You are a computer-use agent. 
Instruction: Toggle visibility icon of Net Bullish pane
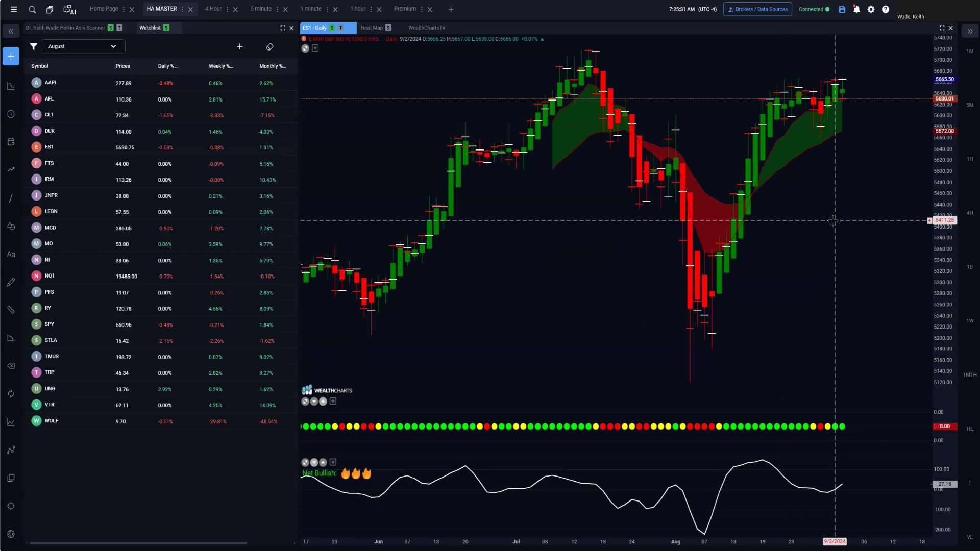(305, 462)
